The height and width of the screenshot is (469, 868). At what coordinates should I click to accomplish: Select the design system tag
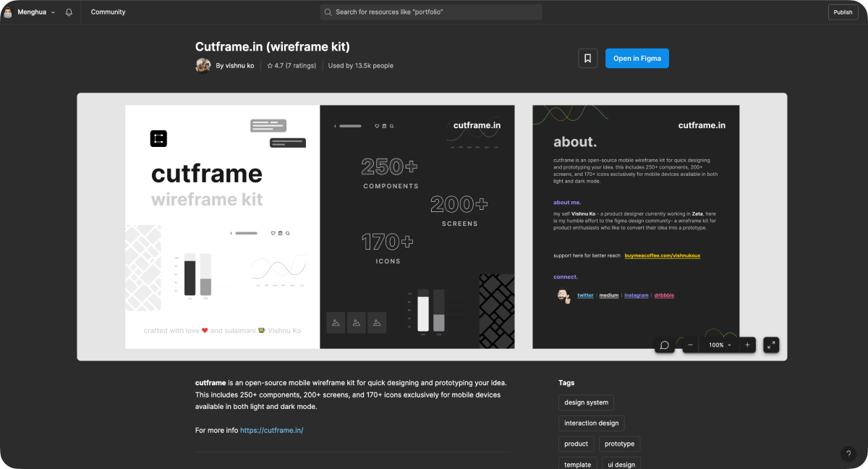pos(586,402)
